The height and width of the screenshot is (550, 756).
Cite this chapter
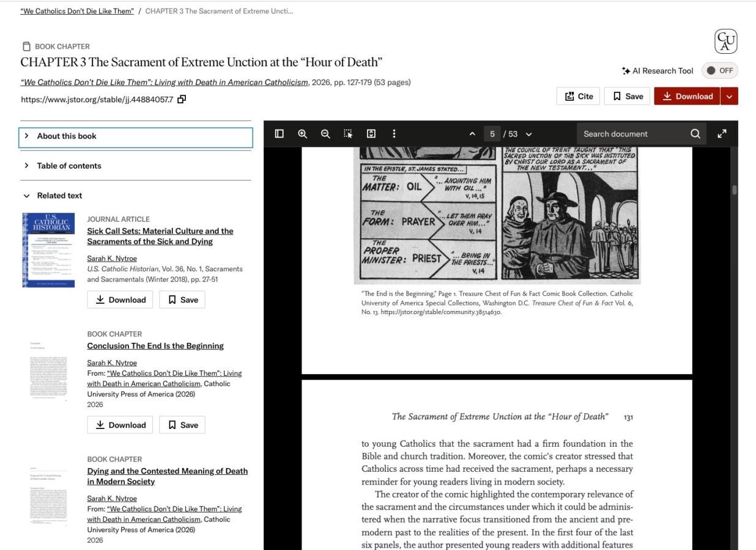point(579,96)
